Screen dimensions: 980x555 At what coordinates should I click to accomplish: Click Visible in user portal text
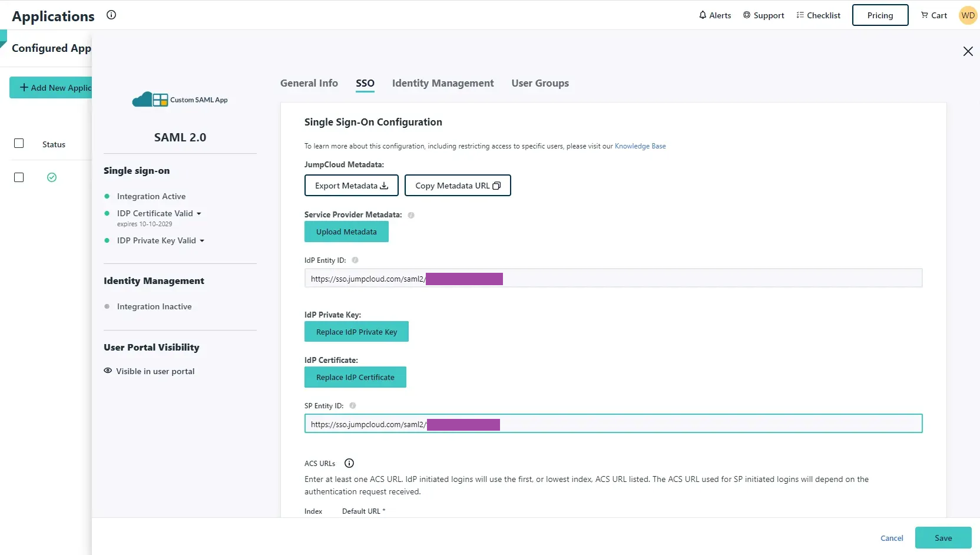pos(155,371)
